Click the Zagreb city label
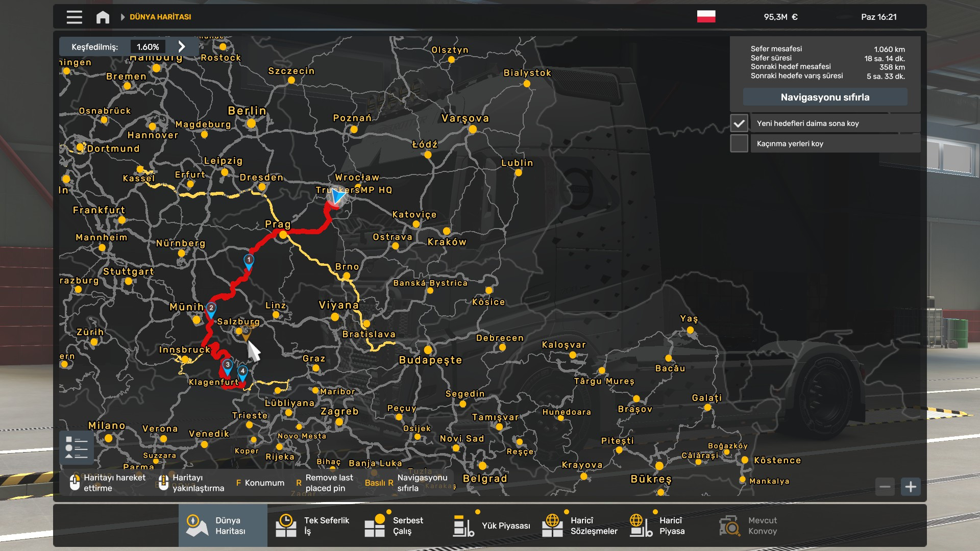980x551 pixels. [x=339, y=411]
